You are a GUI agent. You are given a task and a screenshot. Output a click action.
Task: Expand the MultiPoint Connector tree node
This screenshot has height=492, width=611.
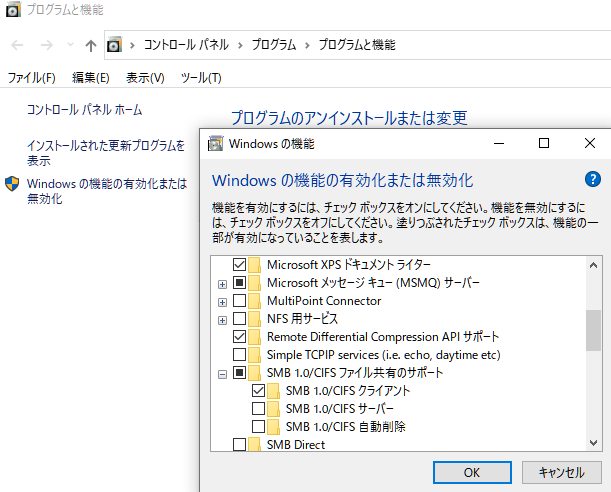(223, 302)
